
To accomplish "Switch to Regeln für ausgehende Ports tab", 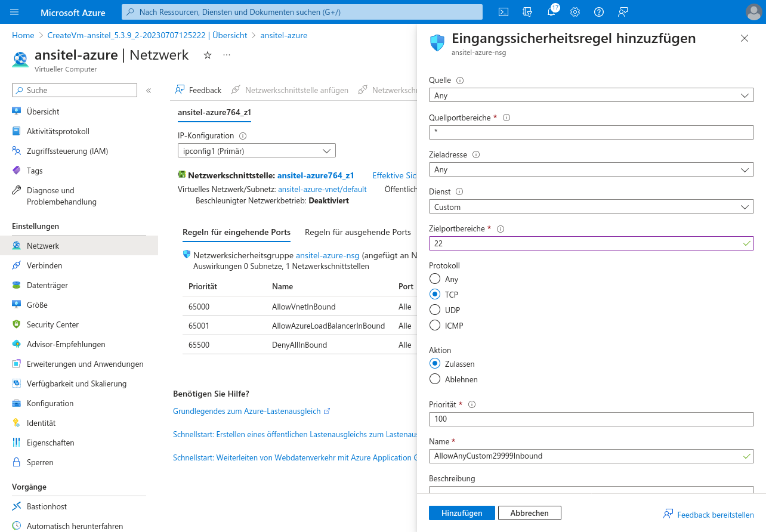I will point(357,232).
